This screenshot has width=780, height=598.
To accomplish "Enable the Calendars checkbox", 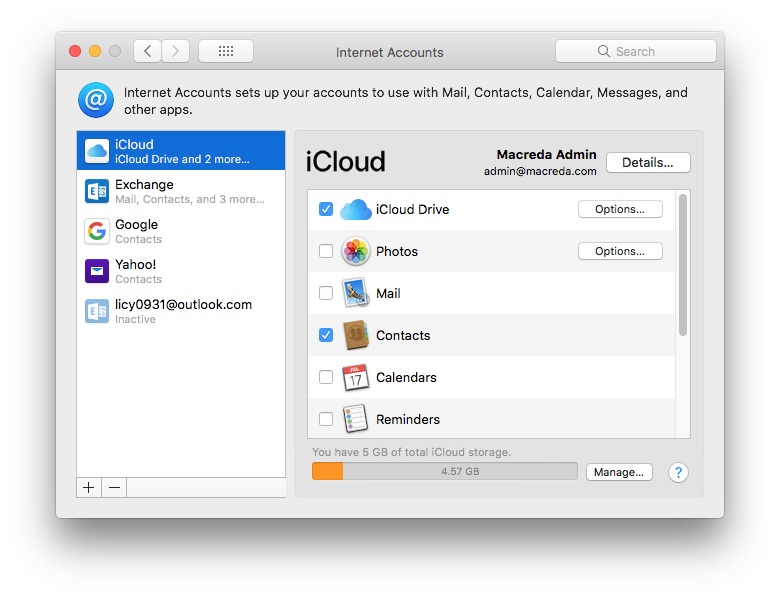I will (326, 377).
